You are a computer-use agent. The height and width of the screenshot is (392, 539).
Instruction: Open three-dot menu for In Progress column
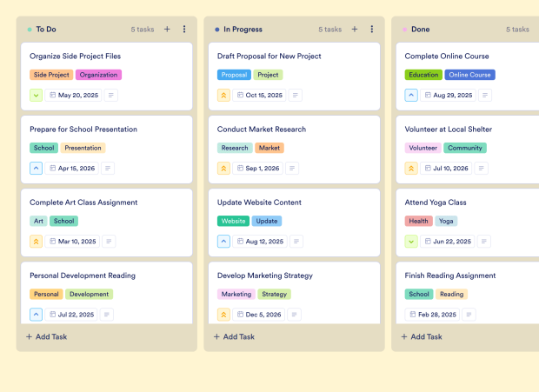[x=372, y=29]
